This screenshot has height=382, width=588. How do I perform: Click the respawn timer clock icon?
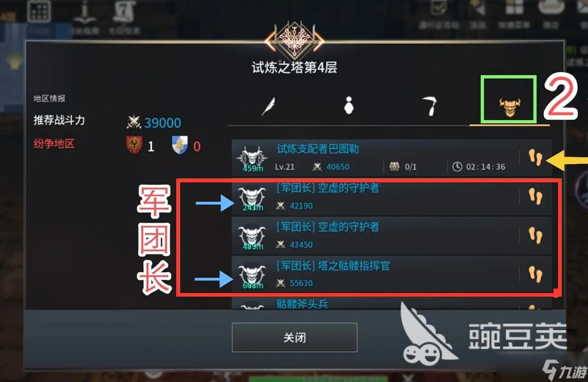click(x=457, y=167)
